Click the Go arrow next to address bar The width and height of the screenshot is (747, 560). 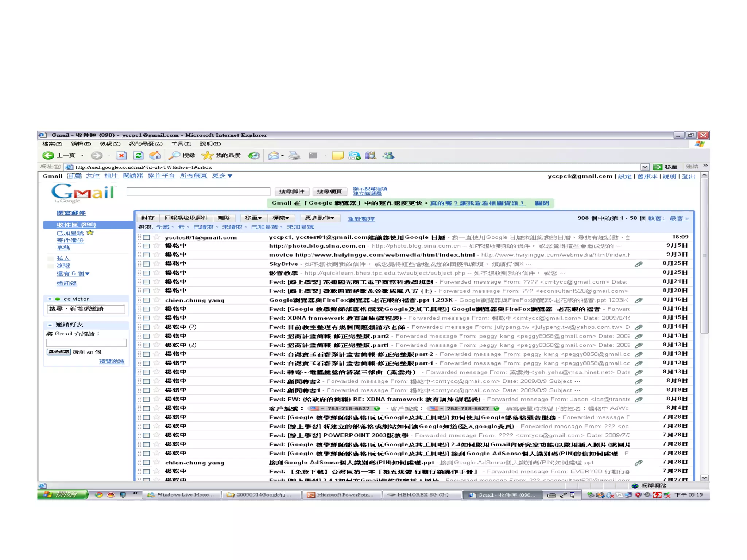click(658, 167)
